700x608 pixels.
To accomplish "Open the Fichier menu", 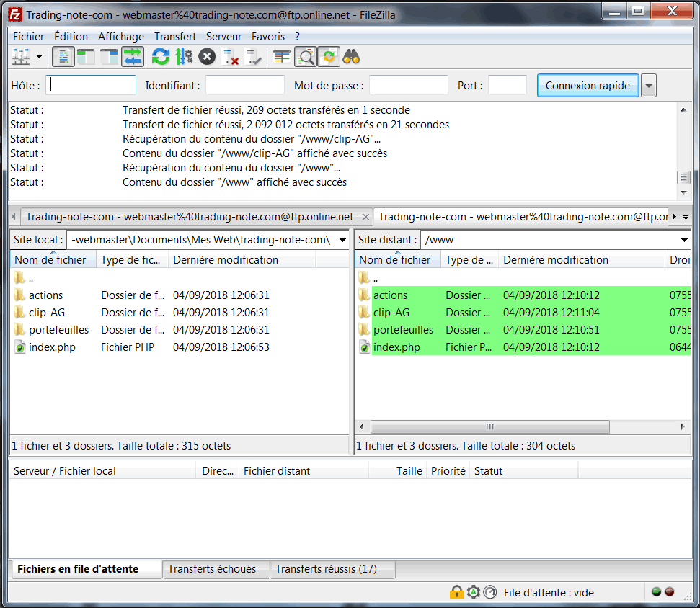I will point(28,37).
